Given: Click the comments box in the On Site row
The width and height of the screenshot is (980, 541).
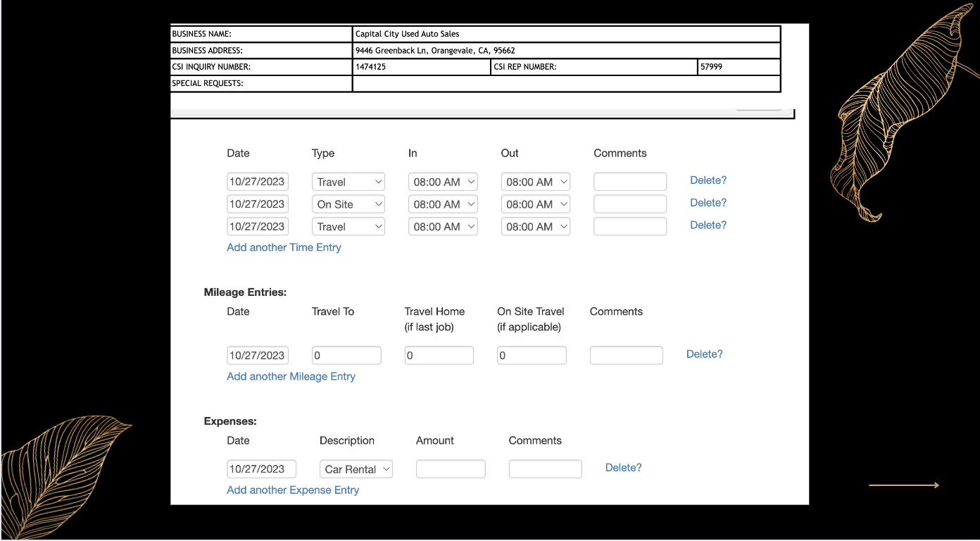Looking at the screenshot, I should pos(630,204).
